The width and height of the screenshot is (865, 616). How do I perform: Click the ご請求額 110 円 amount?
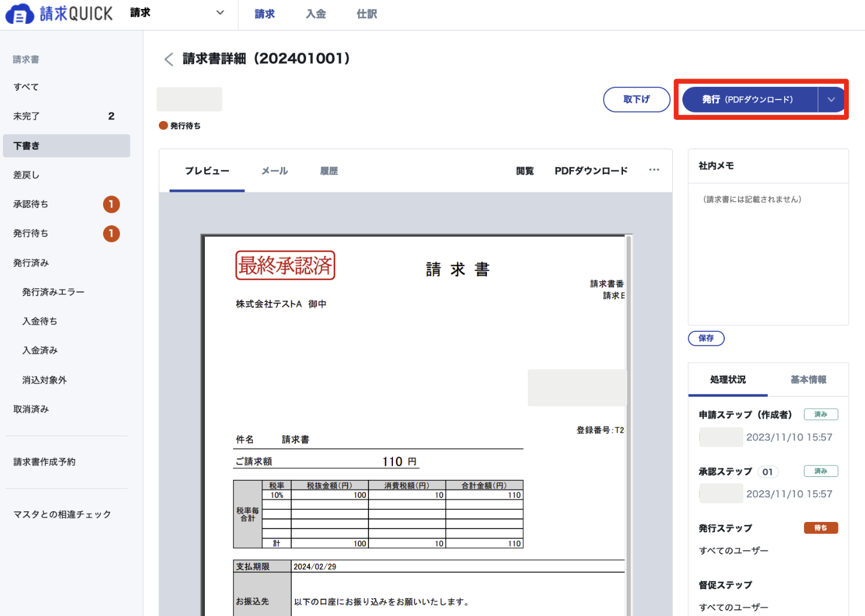[x=400, y=461]
